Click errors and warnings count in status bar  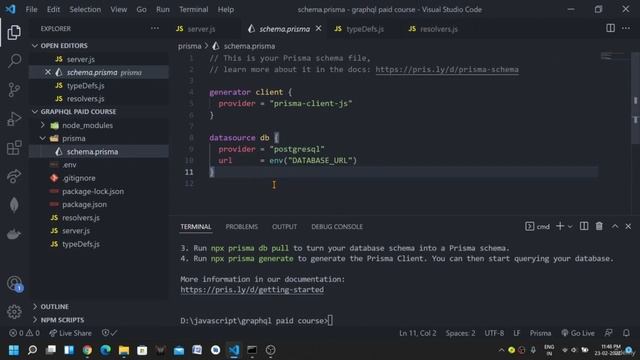coord(24,333)
